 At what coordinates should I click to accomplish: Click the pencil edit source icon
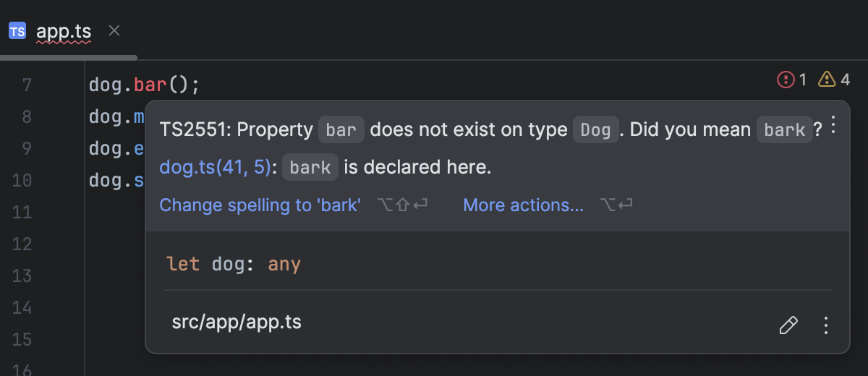pyautogui.click(x=788, y=325)
